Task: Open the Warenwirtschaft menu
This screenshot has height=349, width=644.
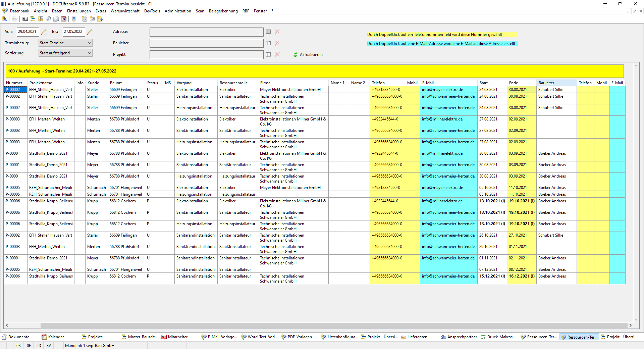Action: pos(125,11)
